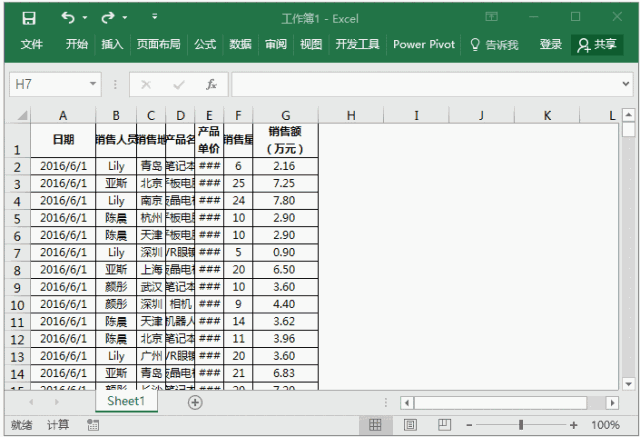Viewport: 640px width, 437px height.
Task: Add a new sheet with the plus icon
Action: [x=195, y=402]
